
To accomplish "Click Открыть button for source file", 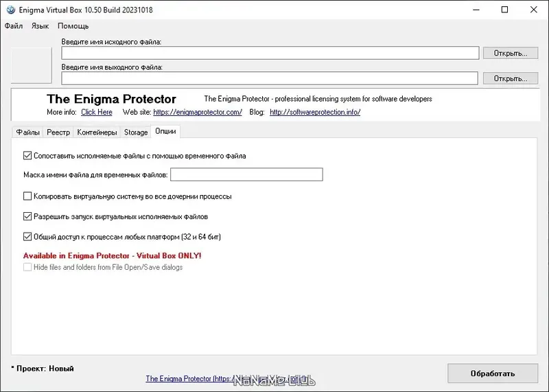I will (x=511, y=54).
